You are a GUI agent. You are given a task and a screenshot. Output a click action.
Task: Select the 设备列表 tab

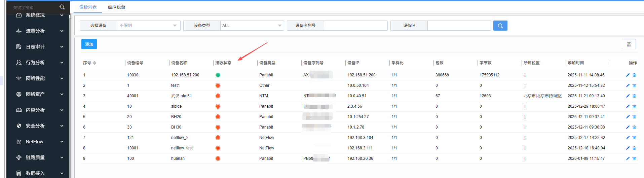(88, 7)
